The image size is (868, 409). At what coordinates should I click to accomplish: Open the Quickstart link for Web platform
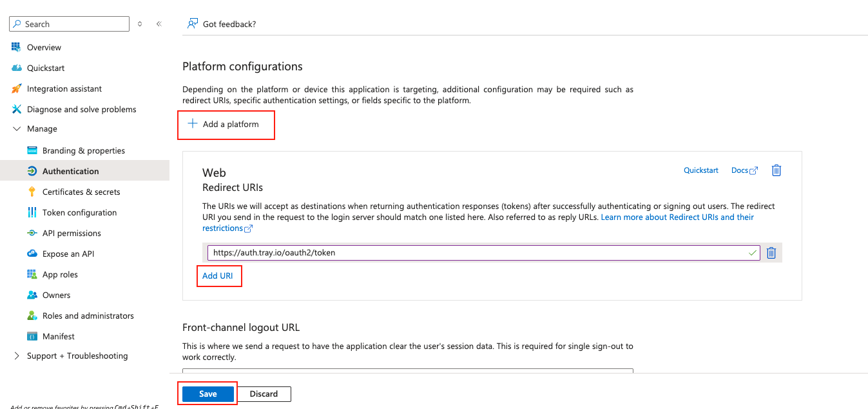tap(701, 170)
